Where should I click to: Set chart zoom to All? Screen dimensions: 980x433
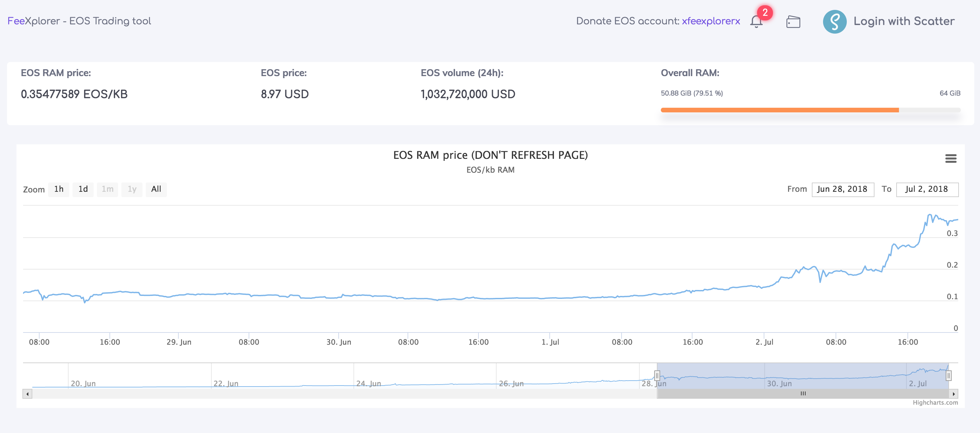[156, 189]
